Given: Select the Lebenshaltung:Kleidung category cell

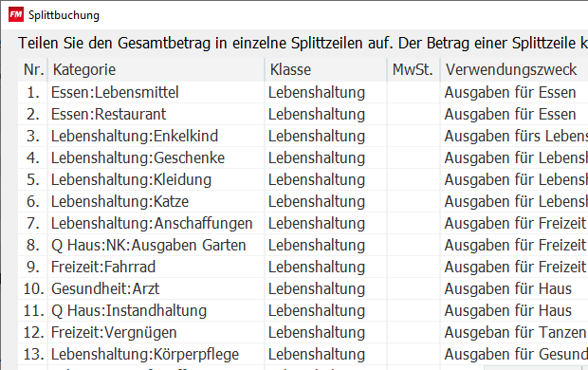Looking at the screenshot, I should (x=156, y=179).
